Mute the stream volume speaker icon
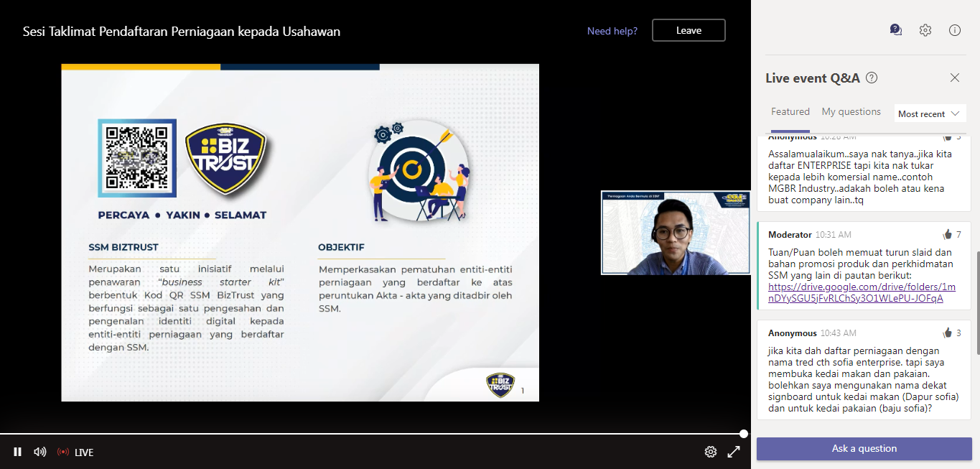 click(40, 452)
